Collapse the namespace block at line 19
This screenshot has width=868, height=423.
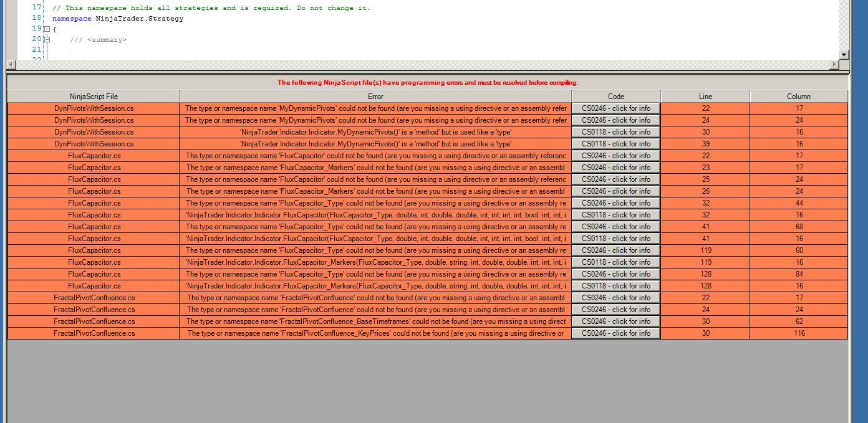pyautogui.click(x=47, y=29)
